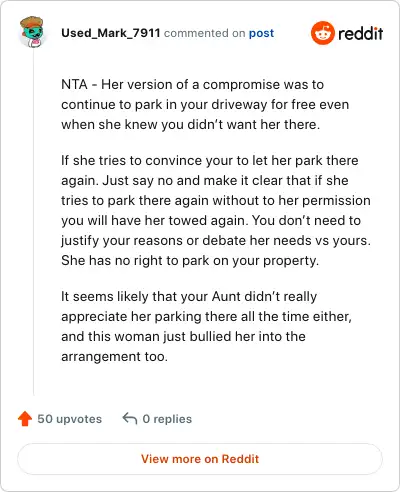Image resolution: width=400 pixels, height=492 pixels.
Task: Click the orange Reddit Snoo logo
Action: pyautogui.click(x=322, y=33)
